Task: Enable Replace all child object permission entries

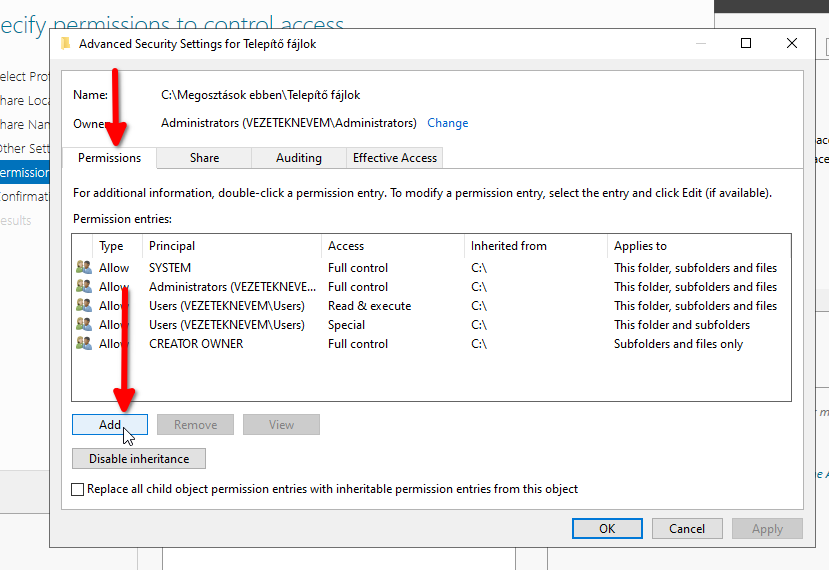Action: coord(79,489)
